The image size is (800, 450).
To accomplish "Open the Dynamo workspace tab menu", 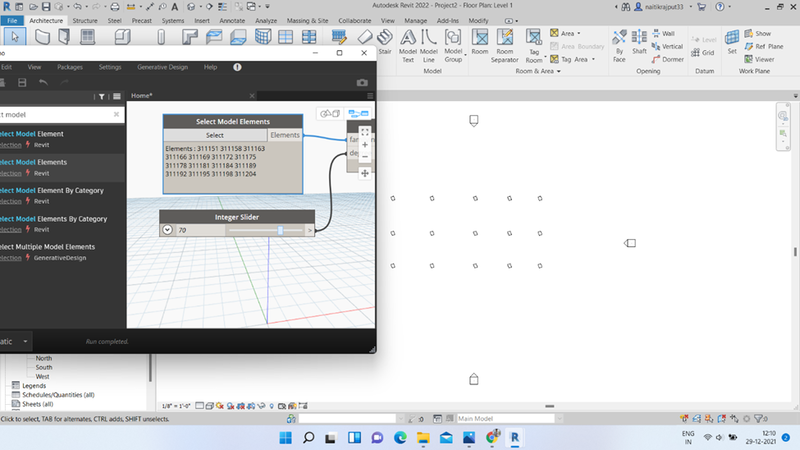I will coord(370,95).
